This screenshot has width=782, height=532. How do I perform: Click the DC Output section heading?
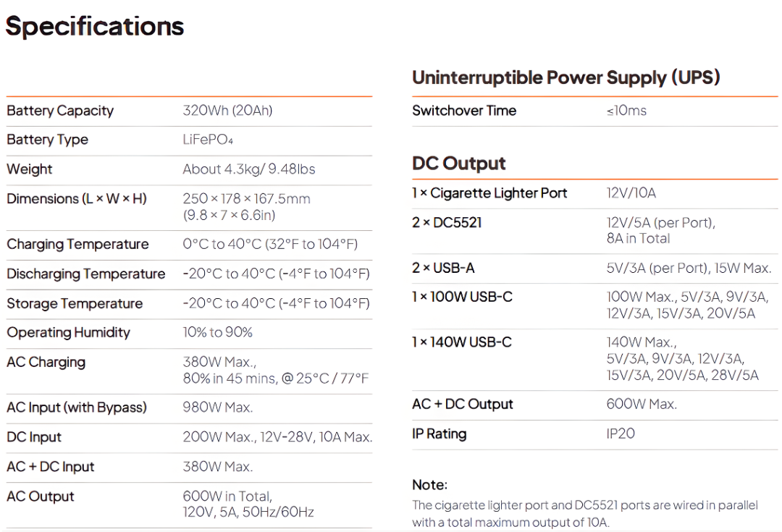(459, 164)
